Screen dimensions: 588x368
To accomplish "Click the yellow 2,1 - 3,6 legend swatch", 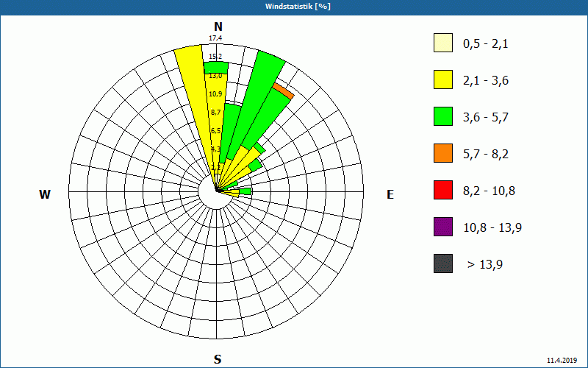I will coord(443,79).
